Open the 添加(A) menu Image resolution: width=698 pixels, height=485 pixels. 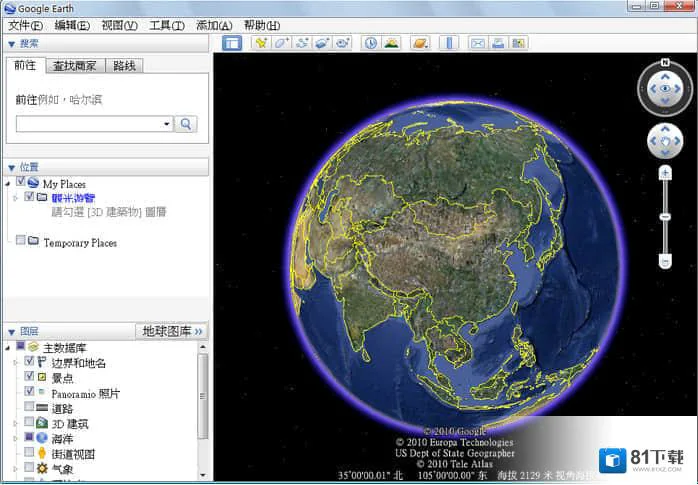click(x=214, y=26)
